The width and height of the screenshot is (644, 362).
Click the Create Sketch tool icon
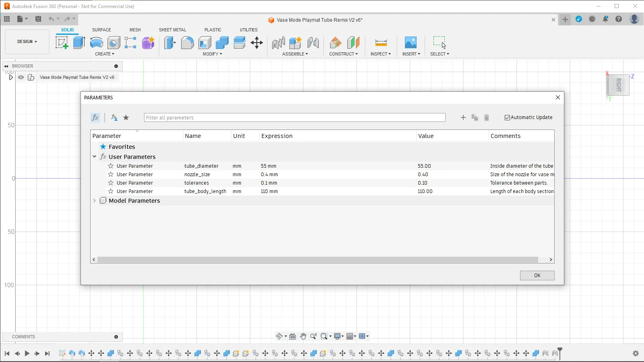click(62, 43)
